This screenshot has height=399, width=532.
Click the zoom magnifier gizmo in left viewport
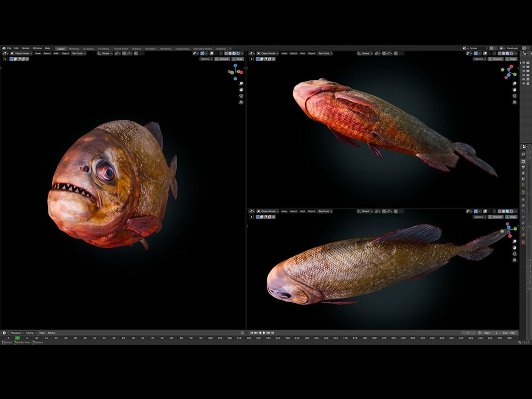pos(241,84)
